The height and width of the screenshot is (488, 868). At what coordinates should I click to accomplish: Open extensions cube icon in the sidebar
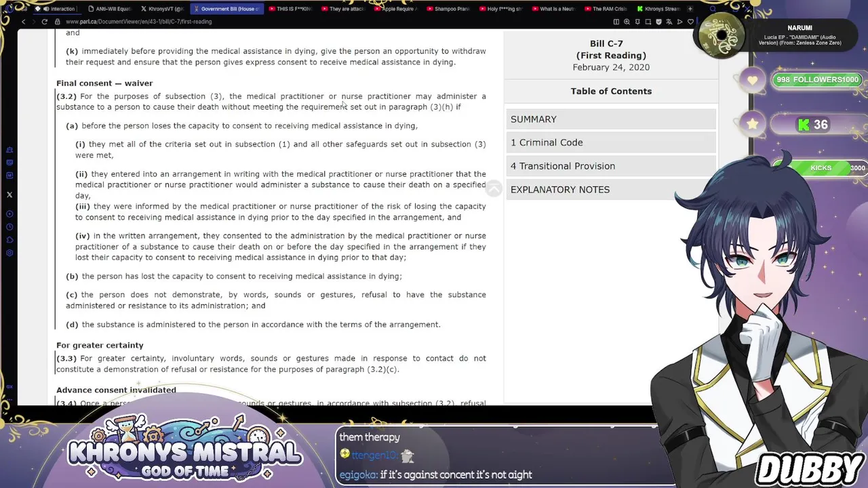(9, 240)
